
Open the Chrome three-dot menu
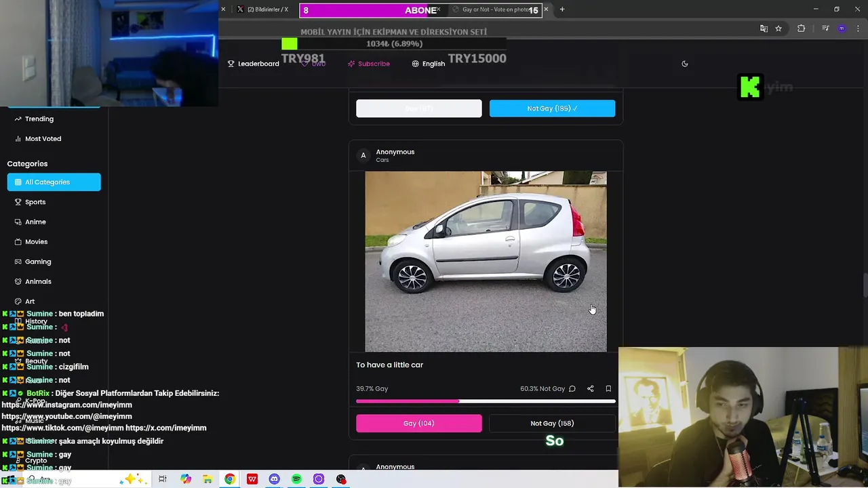[x=859, y=28]
